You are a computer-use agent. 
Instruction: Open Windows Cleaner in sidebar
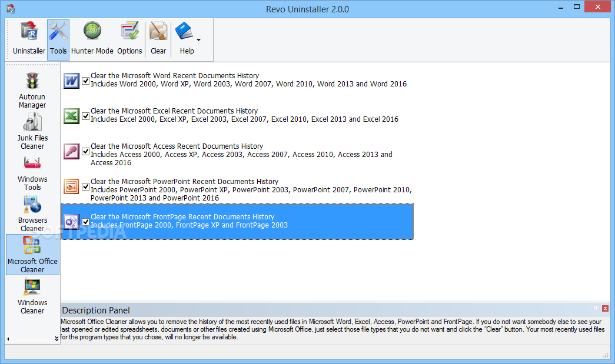pyautogui.click(x=32, y=296)
